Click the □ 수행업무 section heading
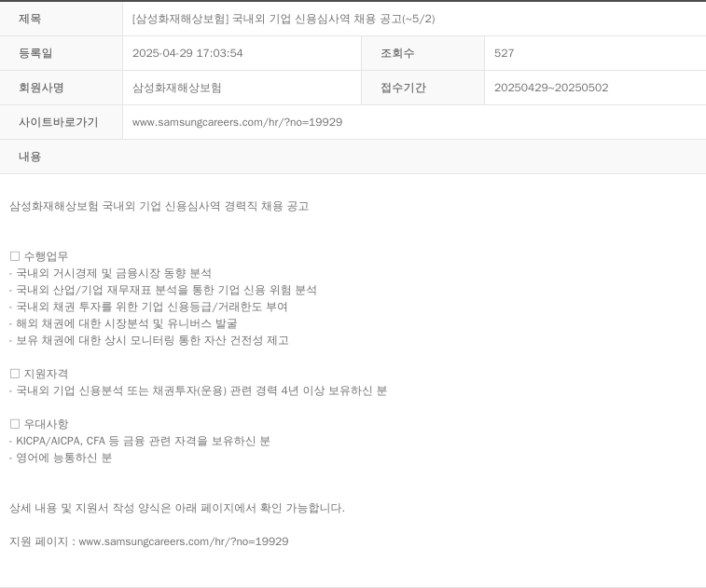Viewport: 706px width, 588px height. pyautogui.click(x=39, y=256)
